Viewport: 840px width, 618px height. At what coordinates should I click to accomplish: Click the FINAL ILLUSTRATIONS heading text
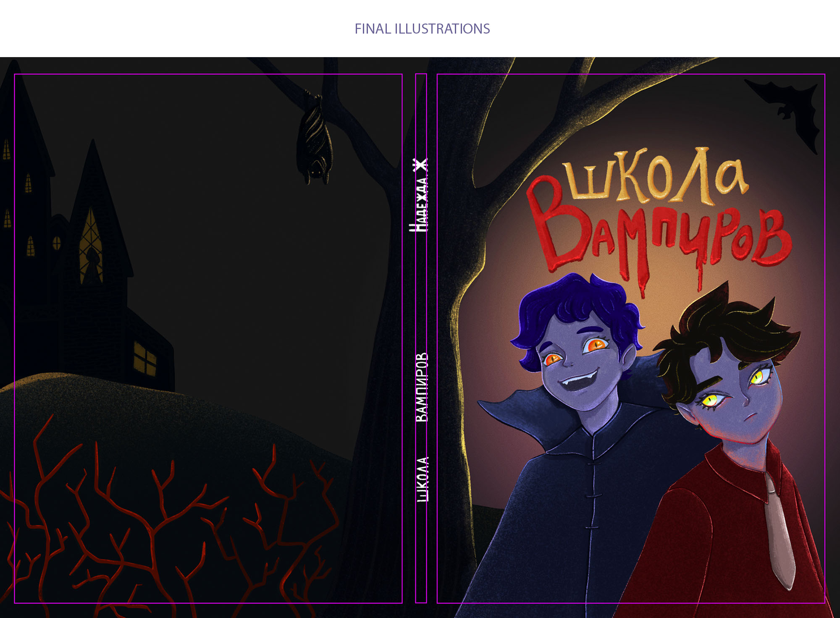[422, 29]
